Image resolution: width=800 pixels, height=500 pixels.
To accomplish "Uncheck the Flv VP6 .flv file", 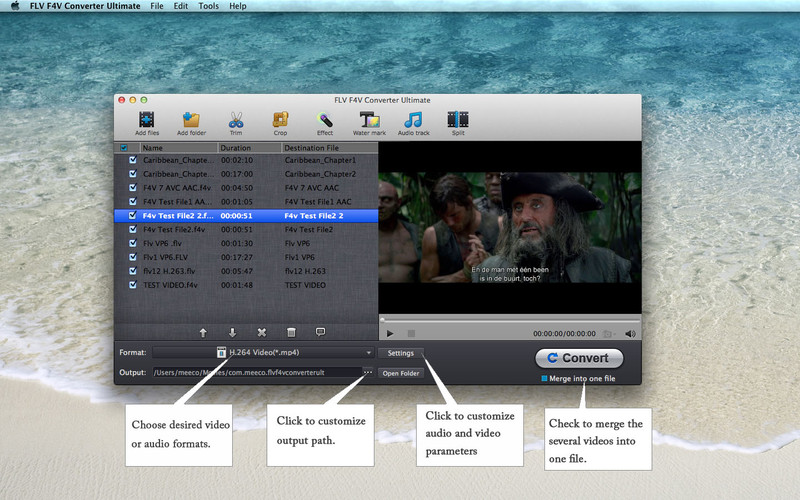I will 133,243.
